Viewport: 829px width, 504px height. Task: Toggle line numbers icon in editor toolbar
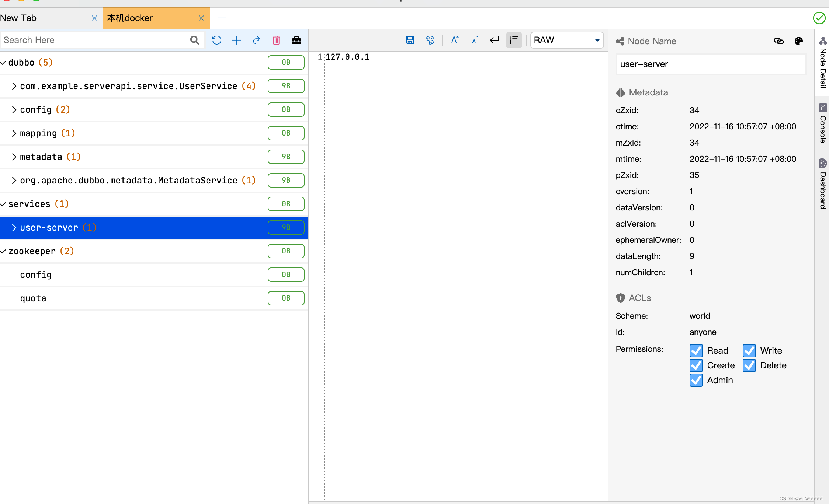(514, 40)
